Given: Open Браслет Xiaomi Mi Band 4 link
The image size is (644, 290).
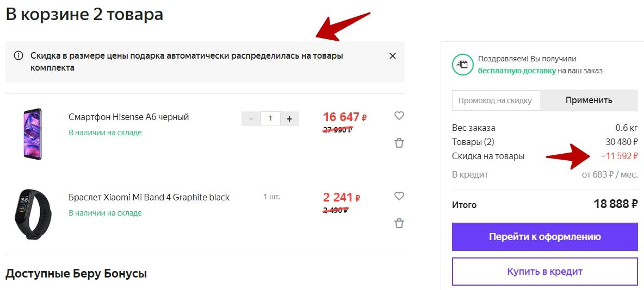Looking at the screenshot, I should tap(149, 197).
